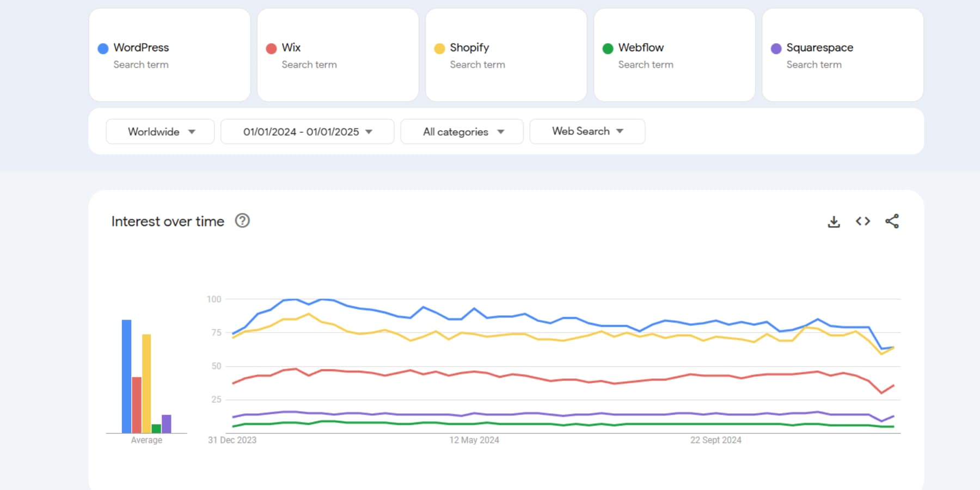Select the Squarespace search term card
This screenshot has height=490, width=980.
(842, 54)
